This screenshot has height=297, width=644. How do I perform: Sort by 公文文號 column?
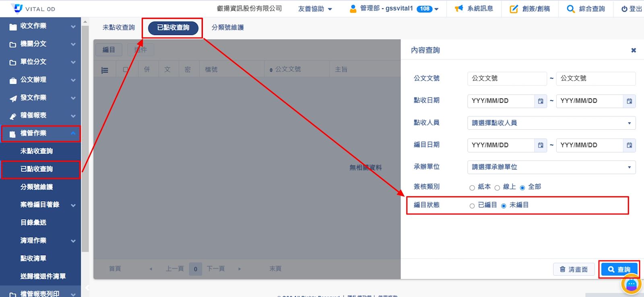(285, 69)
